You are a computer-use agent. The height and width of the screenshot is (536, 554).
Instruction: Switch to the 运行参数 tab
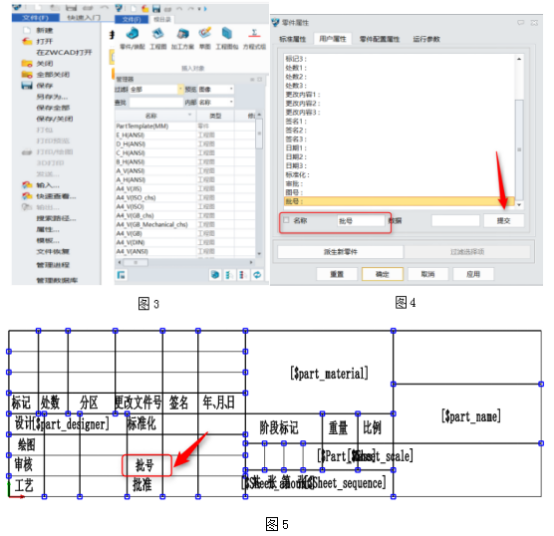click(x=426, y=39)
